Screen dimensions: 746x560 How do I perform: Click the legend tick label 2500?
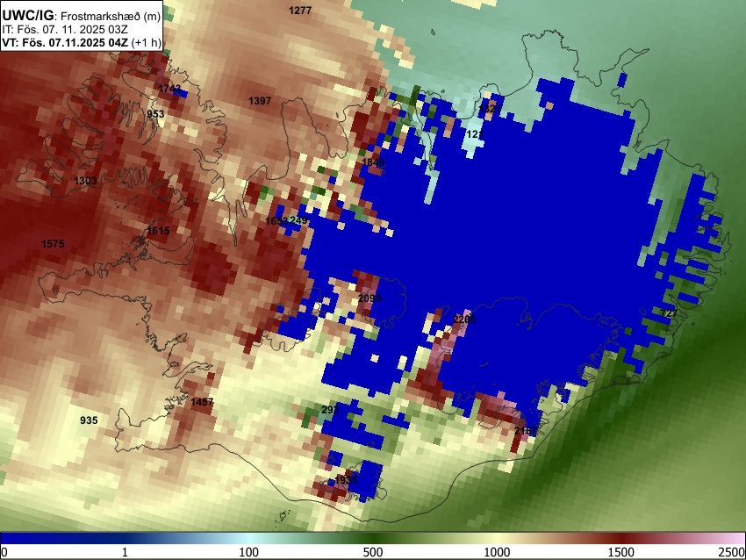point(732,552)
